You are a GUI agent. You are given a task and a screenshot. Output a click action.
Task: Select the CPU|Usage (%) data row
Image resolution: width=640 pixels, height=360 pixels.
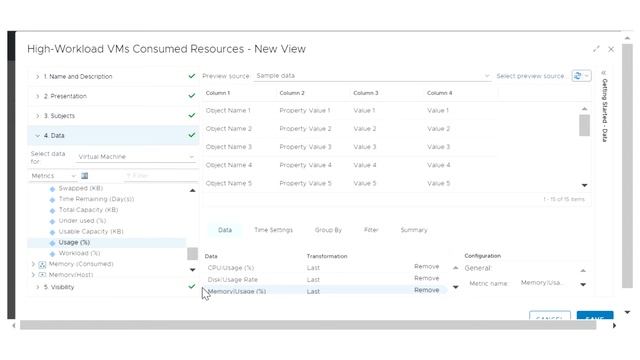[325, 268]
